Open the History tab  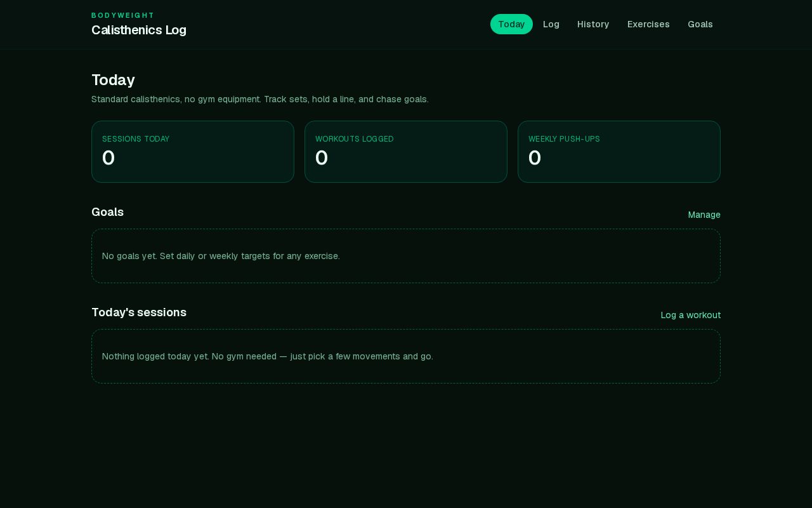click(593, 24)
